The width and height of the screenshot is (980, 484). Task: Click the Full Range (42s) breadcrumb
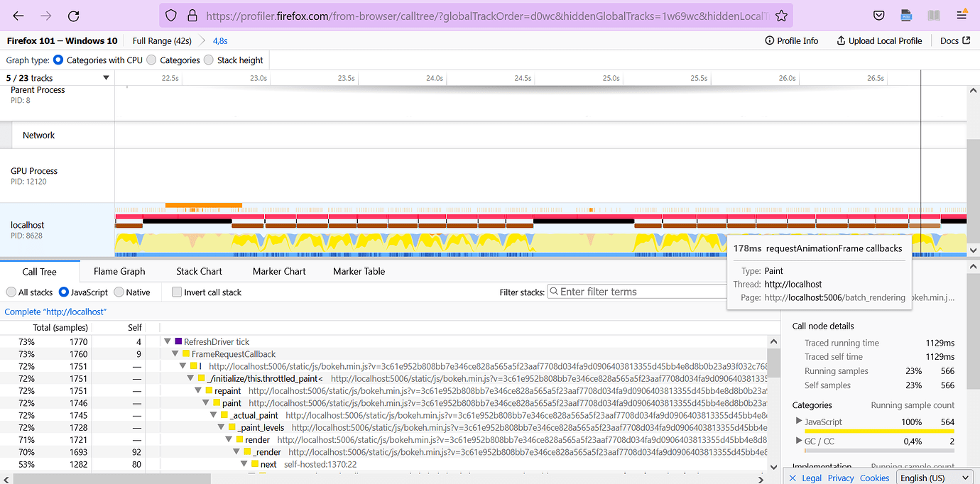pos(163,41)
